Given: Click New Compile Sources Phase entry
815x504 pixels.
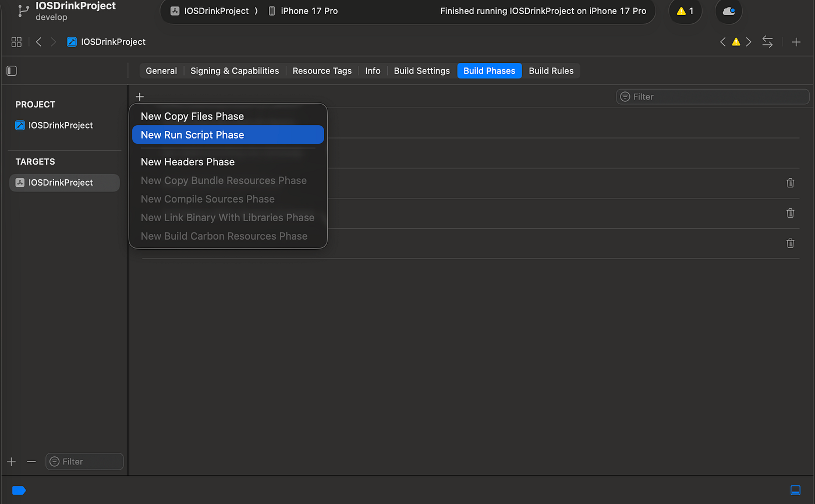Looking at the screenshot, I should 228,199.
